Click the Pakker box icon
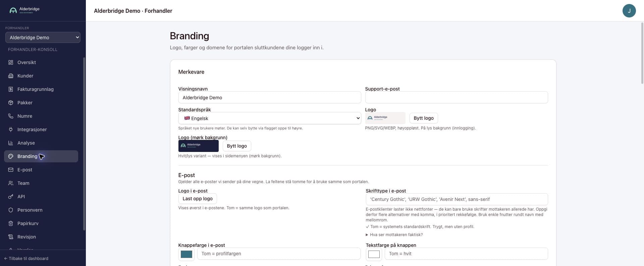 tap(11, 103)
